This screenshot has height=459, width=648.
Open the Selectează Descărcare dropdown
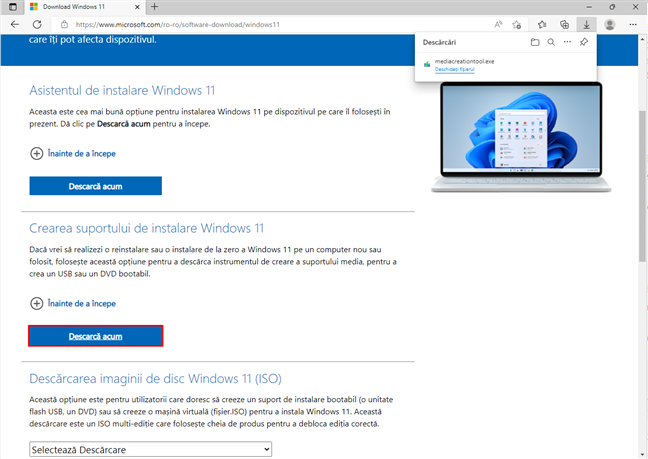[150, 449]
